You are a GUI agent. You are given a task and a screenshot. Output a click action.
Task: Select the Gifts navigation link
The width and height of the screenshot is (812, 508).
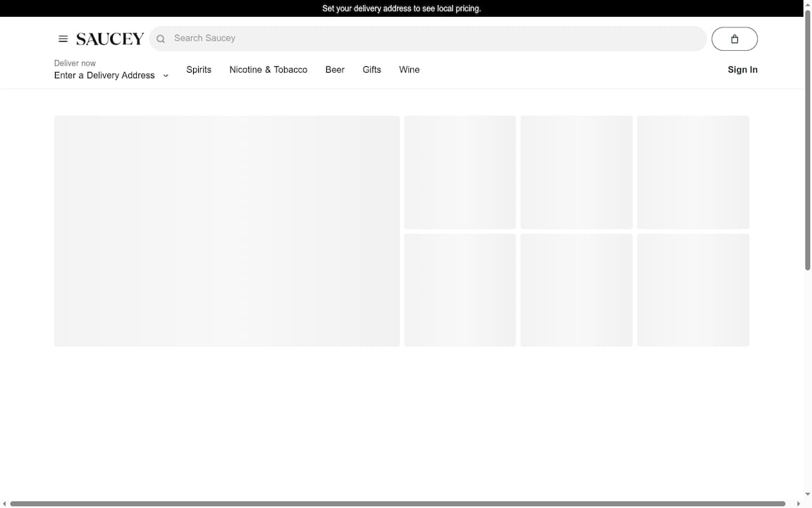tap(371, 69)
